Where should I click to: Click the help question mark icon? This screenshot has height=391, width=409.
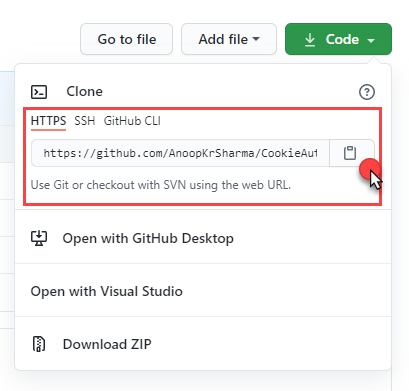pyautogui.click(x=367, y=92)
